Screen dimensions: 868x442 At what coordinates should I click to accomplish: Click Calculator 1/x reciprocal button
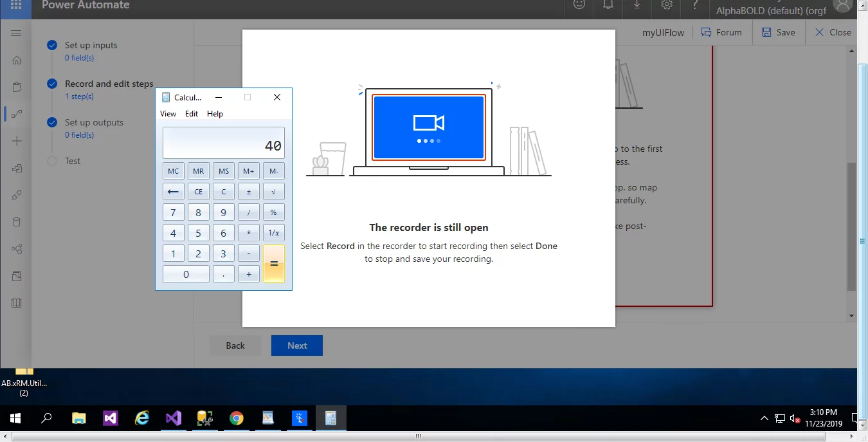point(274,233)
